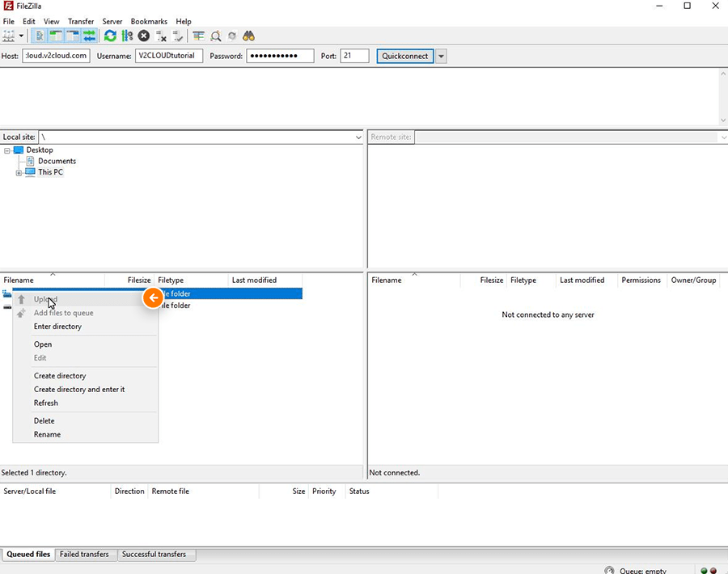
Task: Open the Help menu
Action: pos(184,21)
